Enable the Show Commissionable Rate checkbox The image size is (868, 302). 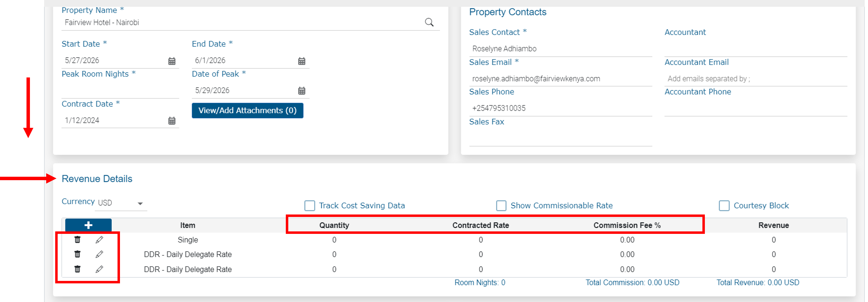tap(501, 205)
